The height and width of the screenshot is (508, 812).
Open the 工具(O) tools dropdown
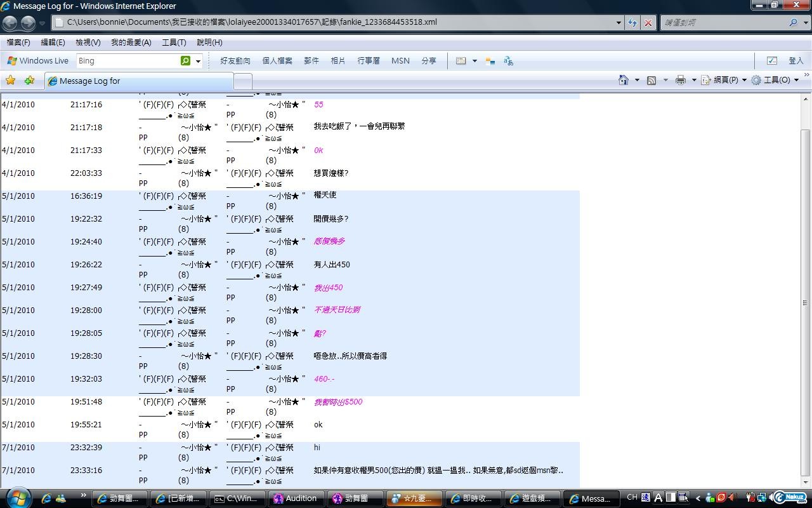point(775,80)
